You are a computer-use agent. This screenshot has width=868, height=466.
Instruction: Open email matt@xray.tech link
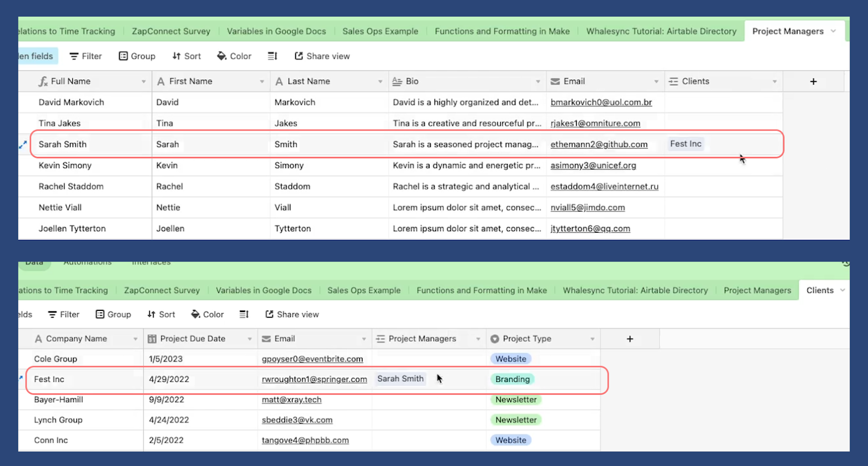(291, 400)
